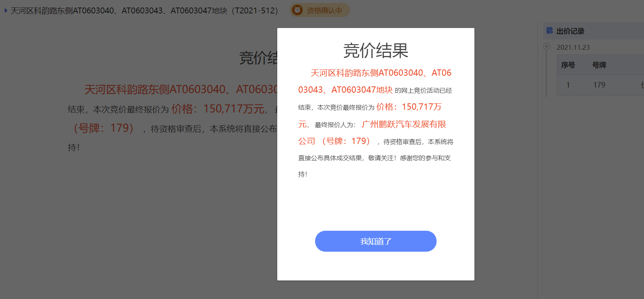Screen dimensions: 644x299
Task: Click the 号牌 column header
Action: [x=599, y=65]
